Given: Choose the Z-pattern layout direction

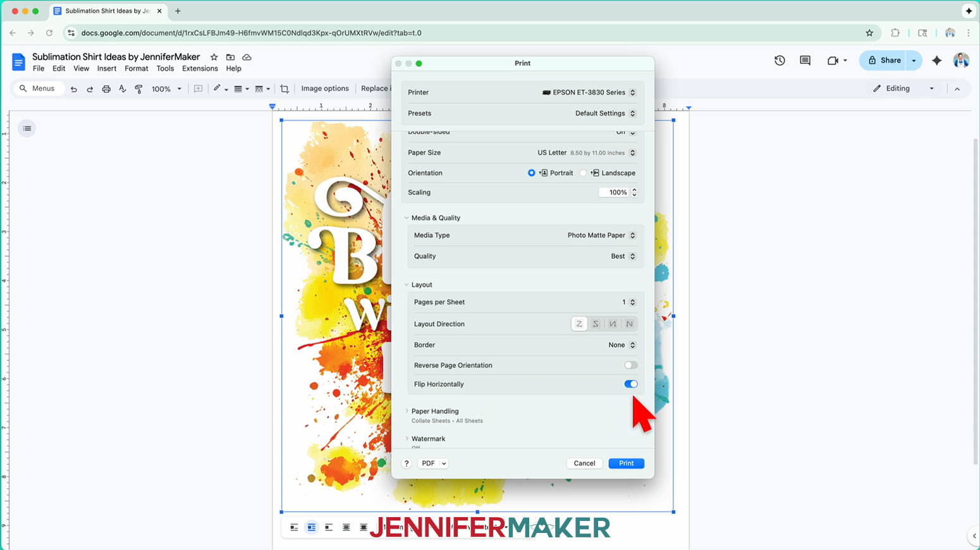Looking at the screenshot, I should pyautogui.click(x=579, y=324).
